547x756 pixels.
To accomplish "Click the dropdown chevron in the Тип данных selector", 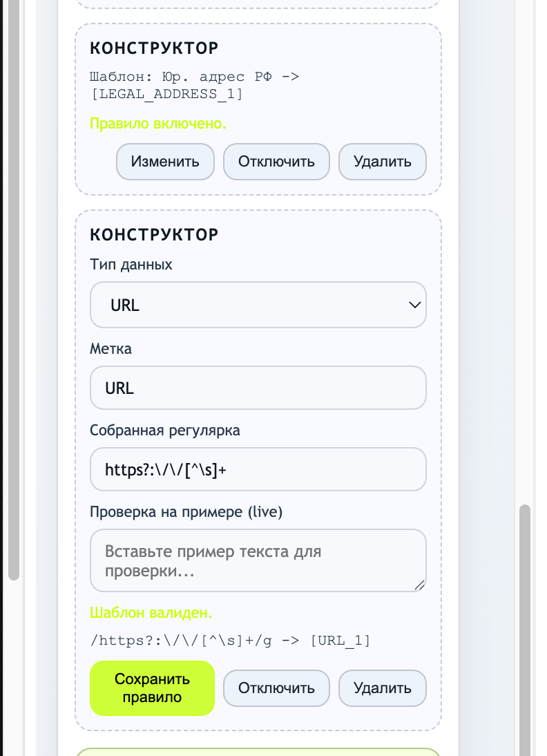I will [414, 305].
